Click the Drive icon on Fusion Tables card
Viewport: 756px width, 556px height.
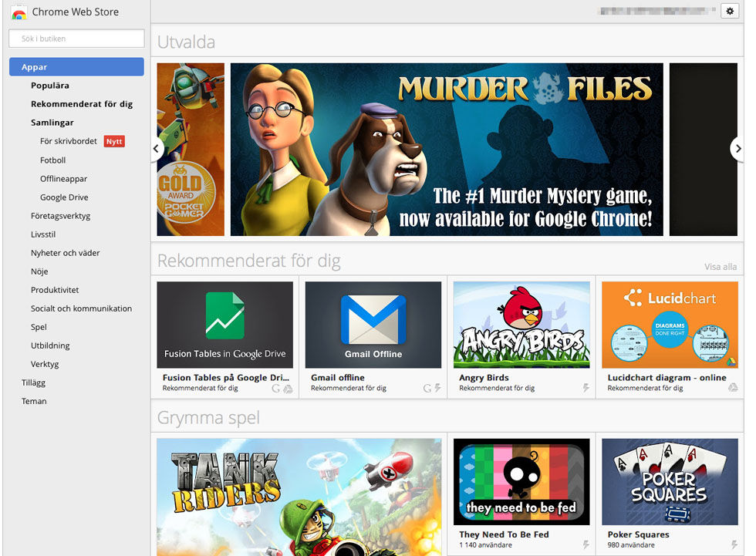tap(288, 389)
